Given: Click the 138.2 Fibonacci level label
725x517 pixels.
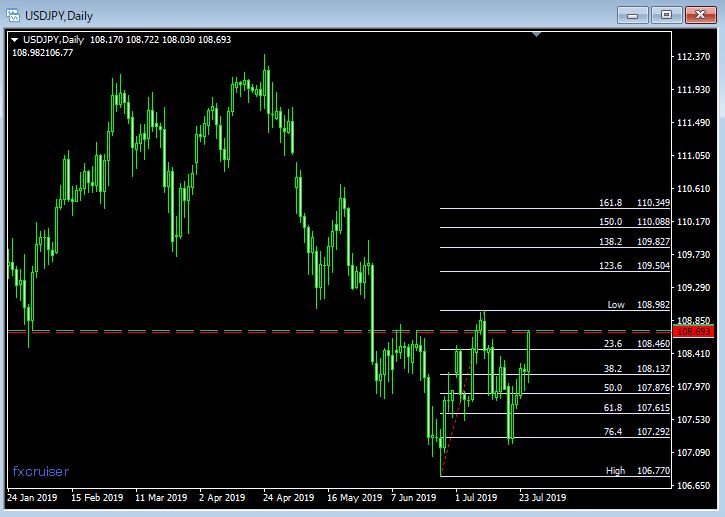Looking at the screenshot, I should (610, 242).
